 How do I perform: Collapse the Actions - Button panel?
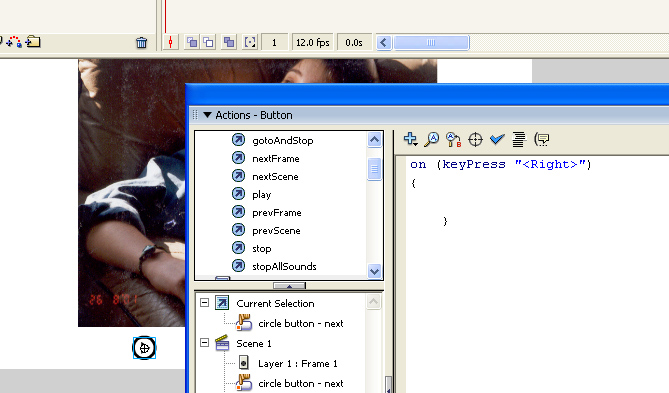(x=207, y=115)
